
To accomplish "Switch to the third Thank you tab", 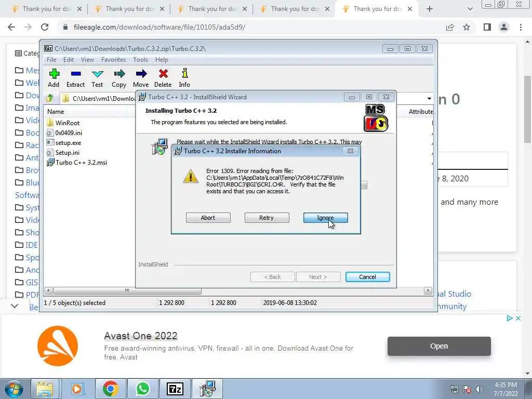I will [212, 9].
